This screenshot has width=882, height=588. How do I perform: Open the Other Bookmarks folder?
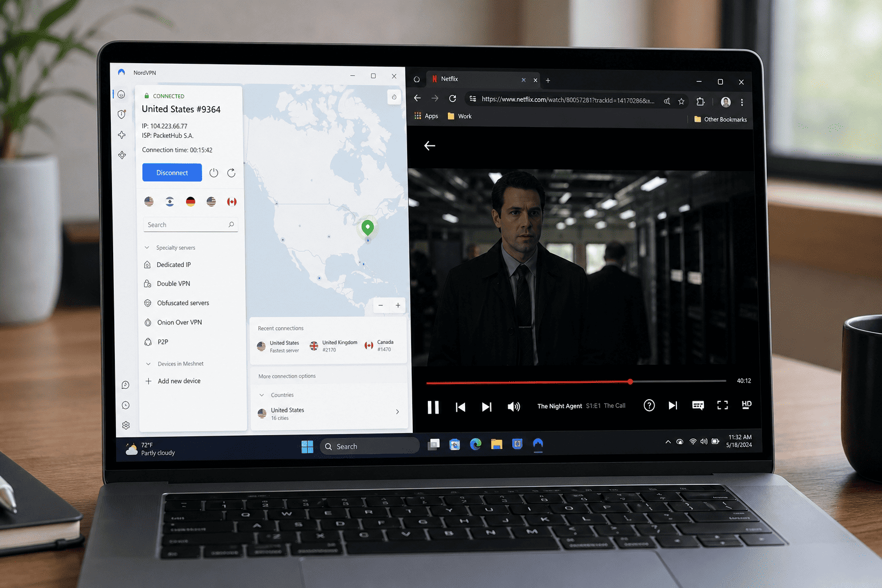(721, 119)
